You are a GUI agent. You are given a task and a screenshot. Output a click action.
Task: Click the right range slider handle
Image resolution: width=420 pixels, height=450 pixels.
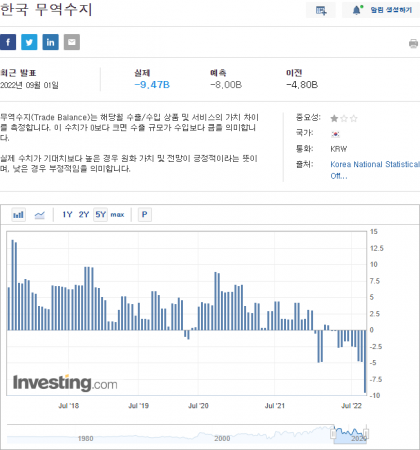tap(366, 434)
